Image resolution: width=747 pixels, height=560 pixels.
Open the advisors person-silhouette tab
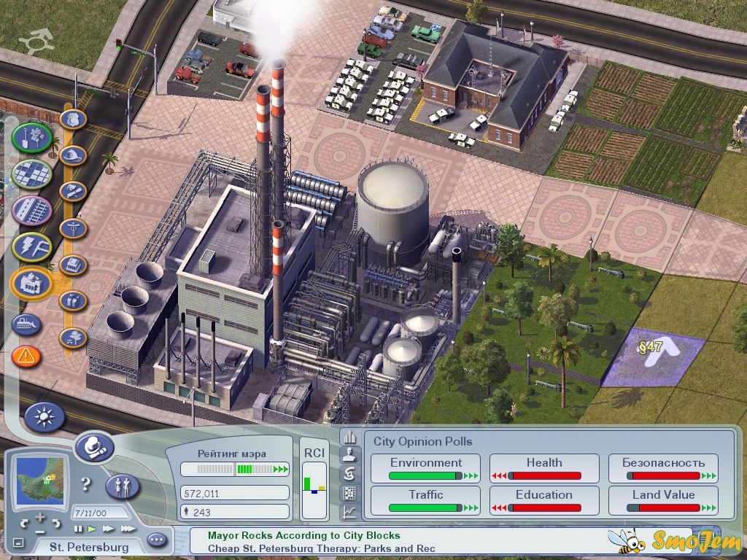(x=349, y=456)
